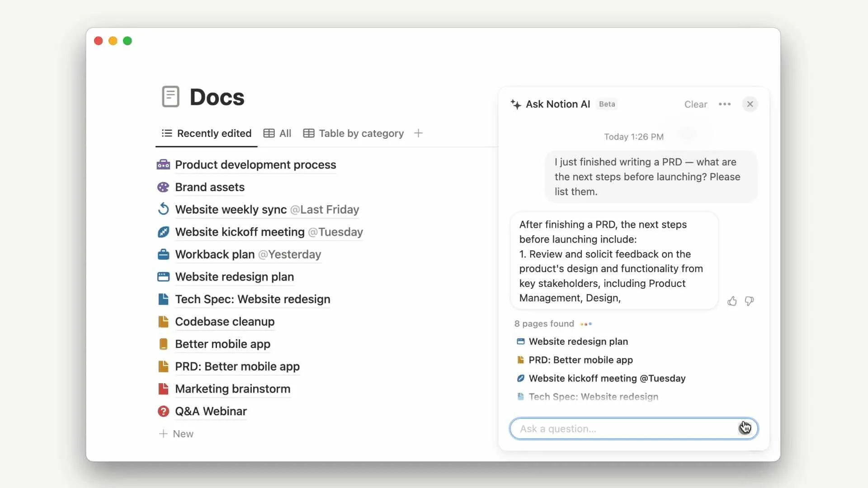Click the Better mobile app phone icon
Image resolution: width=868 pixels, height=488 pixels.
163,344
